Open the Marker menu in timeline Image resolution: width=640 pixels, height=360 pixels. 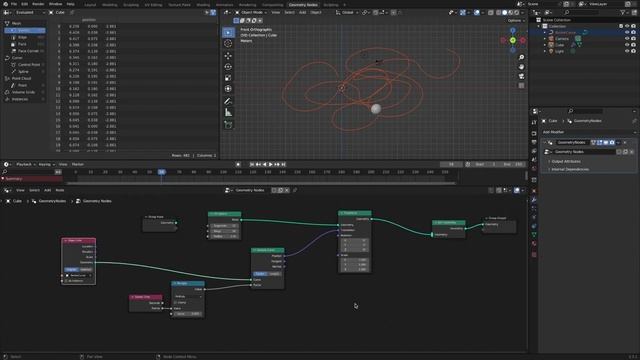[78, 164]
